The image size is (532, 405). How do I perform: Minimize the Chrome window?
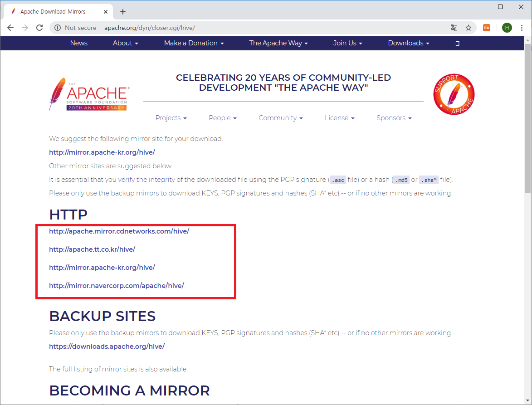point(479,7)
